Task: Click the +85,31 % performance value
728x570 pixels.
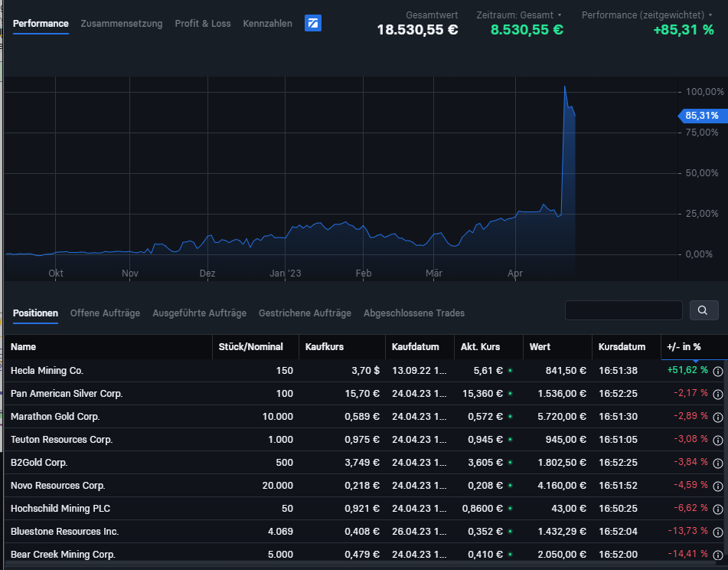Action: click(x=684, y=30)
